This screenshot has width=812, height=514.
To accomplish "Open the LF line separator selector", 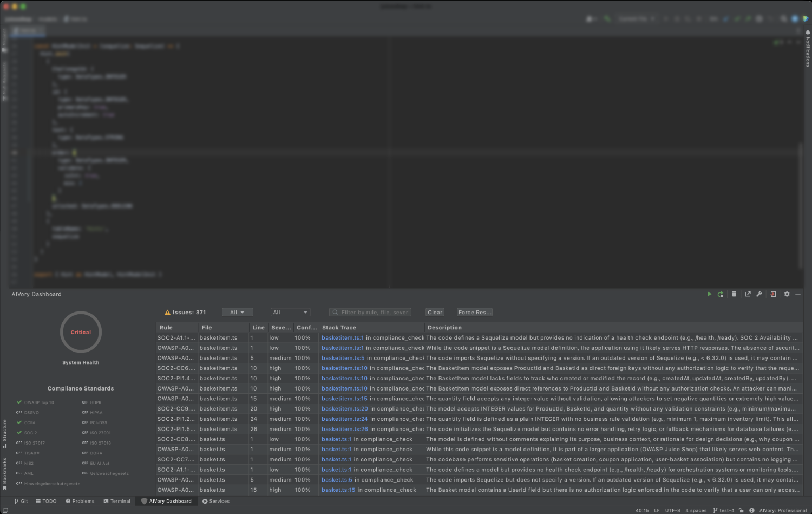I will point(657,510).
